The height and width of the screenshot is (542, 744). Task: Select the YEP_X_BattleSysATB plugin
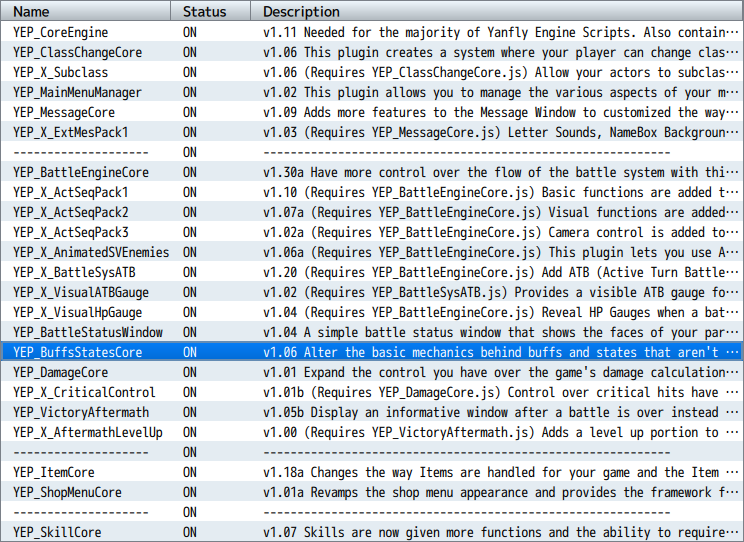(372, 272)
